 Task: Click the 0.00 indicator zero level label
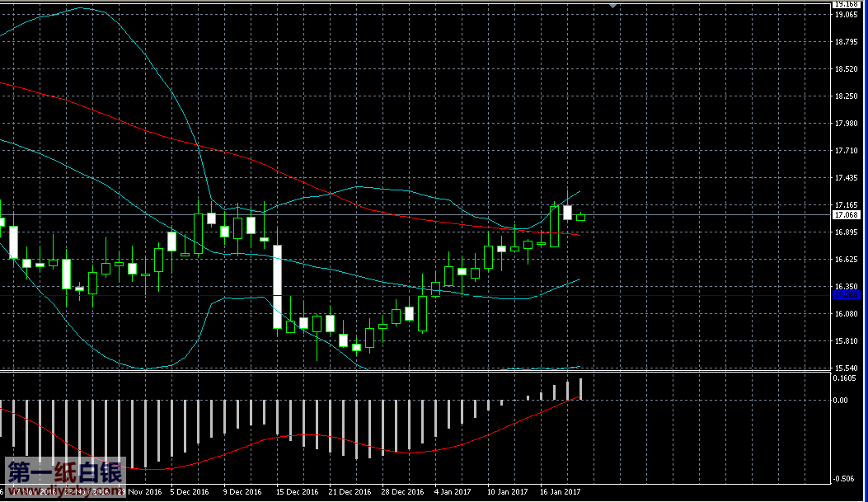pyautogui.click(x=842, y=401)
